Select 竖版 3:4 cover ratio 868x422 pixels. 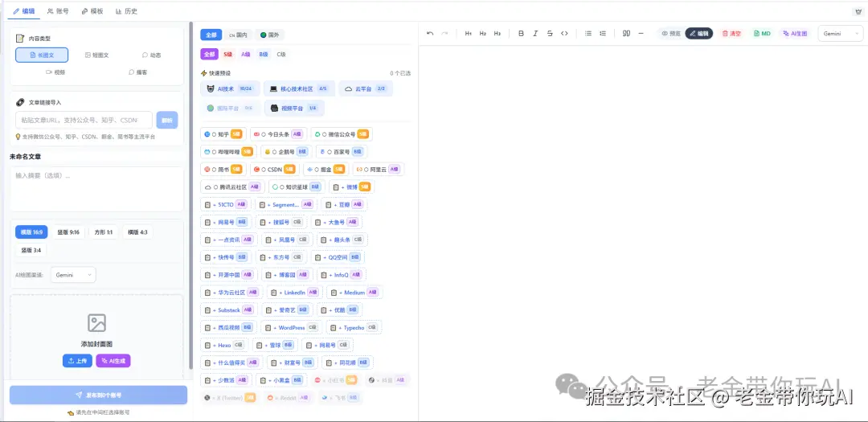(x=31, y=250)
